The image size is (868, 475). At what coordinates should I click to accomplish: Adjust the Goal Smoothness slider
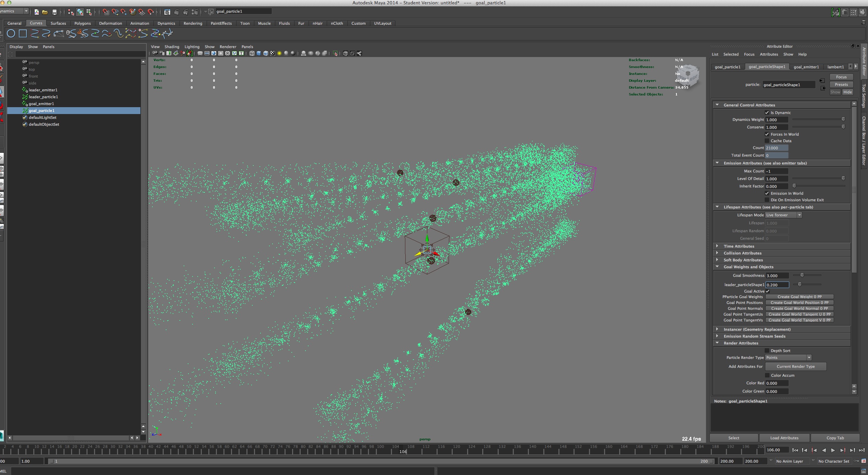coord(802,275)
